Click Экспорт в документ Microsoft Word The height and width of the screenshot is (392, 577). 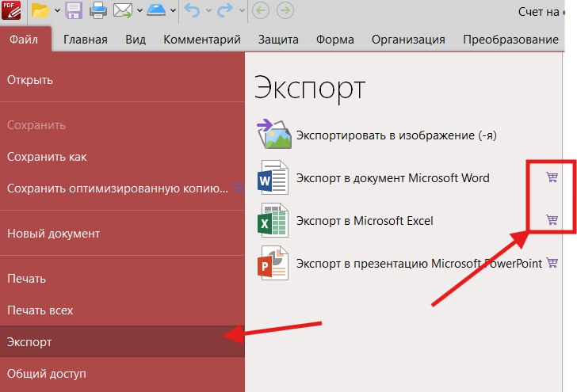[x=392, y=177]
